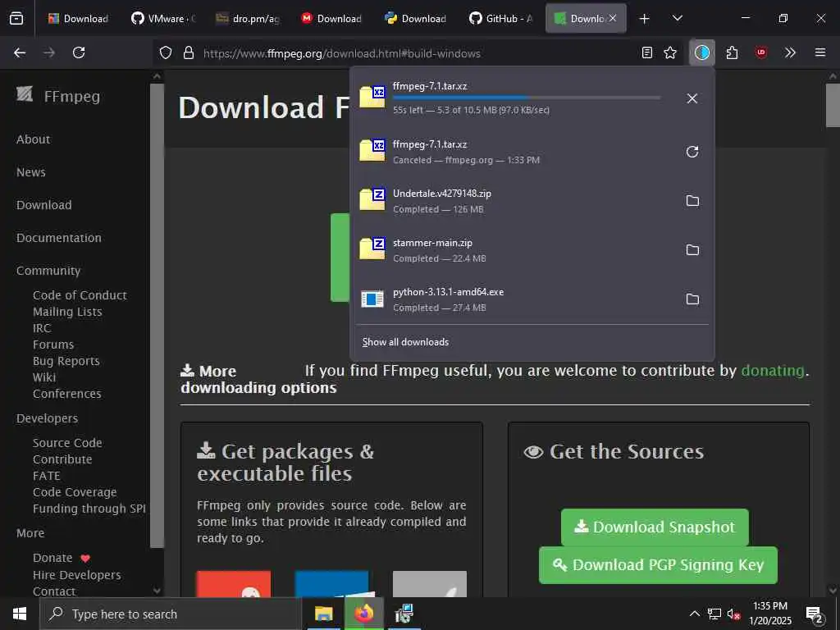840x630 pixels.
Task: Click Show all downloads
Action: point(405,342)
